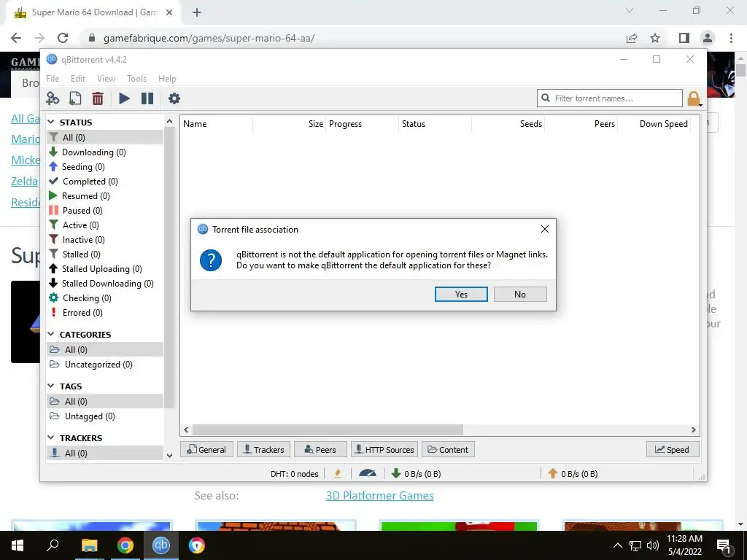The height and width of the screenshot is (560, 747).
Task: Toggle alternative speed limits speedometer icon
Action: coord(368,473)
